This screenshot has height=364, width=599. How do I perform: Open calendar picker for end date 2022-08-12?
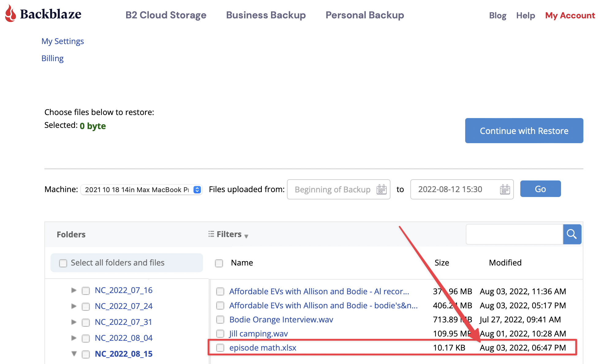[505, 189]
